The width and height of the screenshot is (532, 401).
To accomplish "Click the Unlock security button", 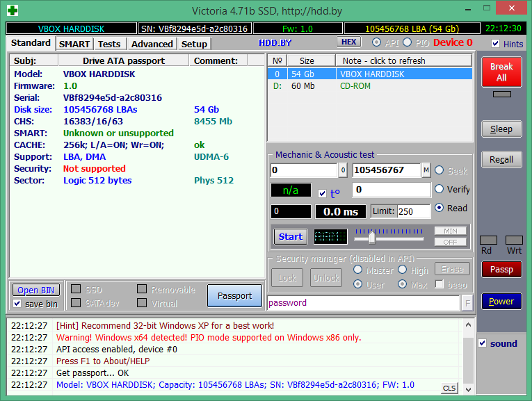I will tap(326, 278).
